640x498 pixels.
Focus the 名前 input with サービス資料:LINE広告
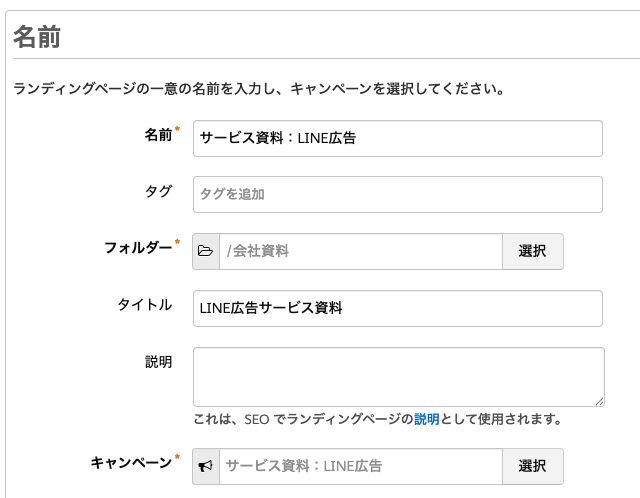click(398, 139)
